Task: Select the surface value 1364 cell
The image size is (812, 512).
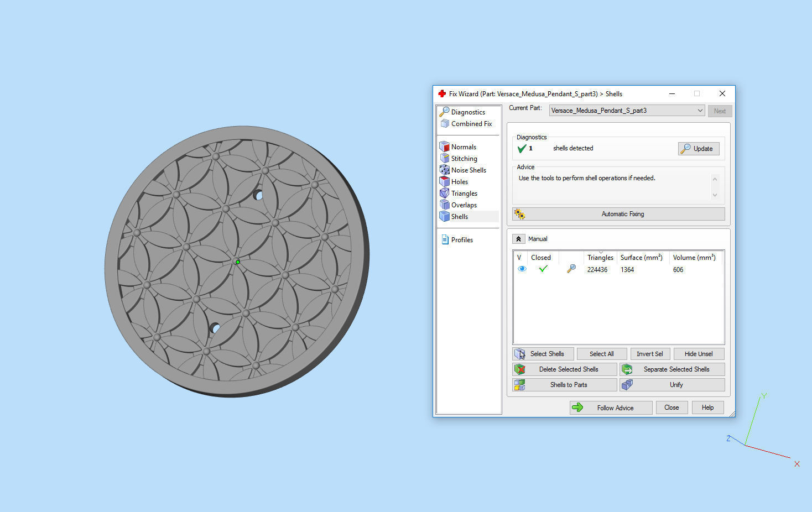Action: click(627, 270)
